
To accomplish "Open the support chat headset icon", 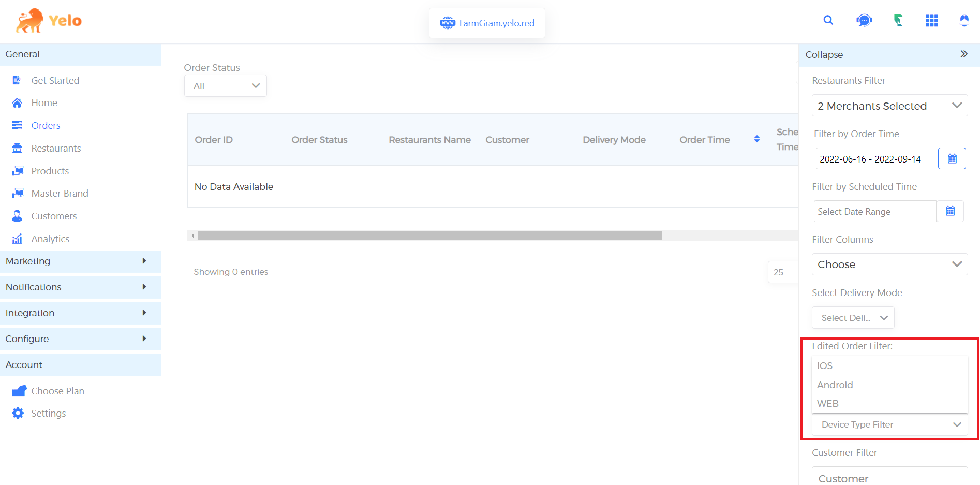I will coord(863,20).
